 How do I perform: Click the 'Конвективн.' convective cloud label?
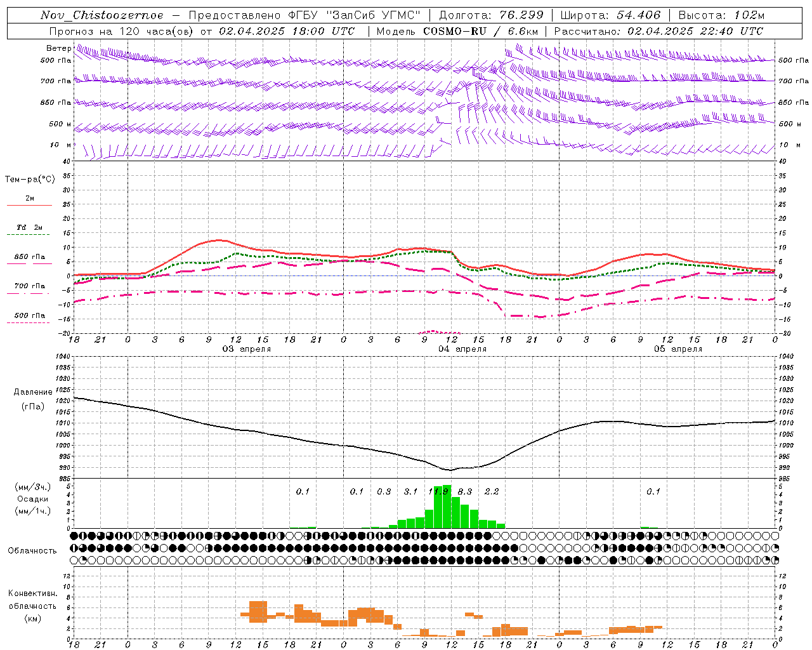(x=33, y=594)
